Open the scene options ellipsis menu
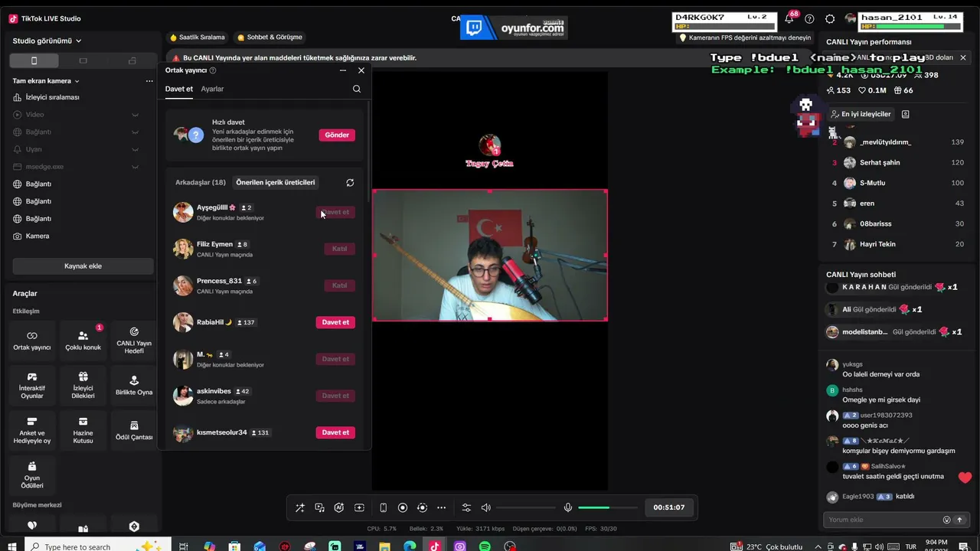Viewport: 980px width, 551px height. 149,81
